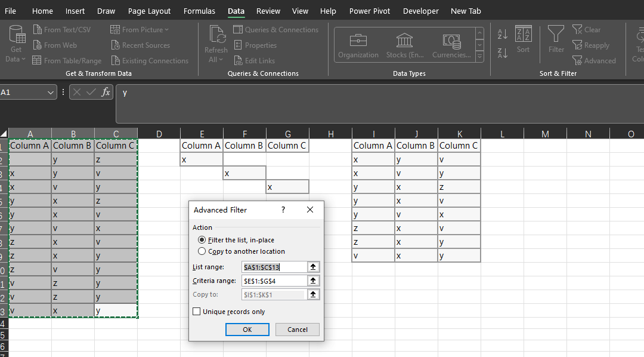
Task: Toggle the Filter funnel button
Action: click(556, 39)
